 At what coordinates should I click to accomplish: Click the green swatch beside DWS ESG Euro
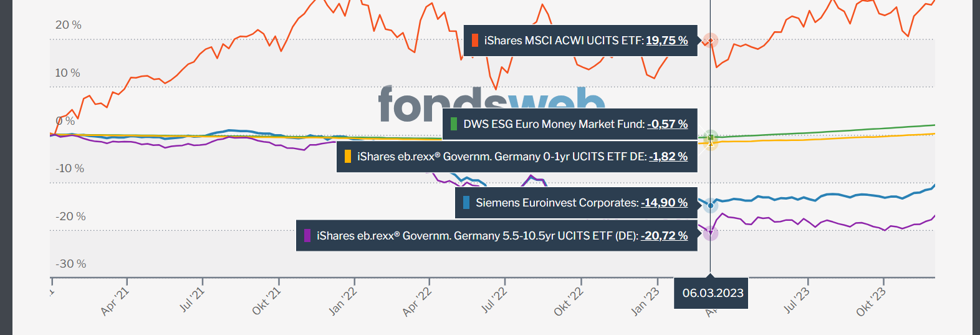point(454,124)
